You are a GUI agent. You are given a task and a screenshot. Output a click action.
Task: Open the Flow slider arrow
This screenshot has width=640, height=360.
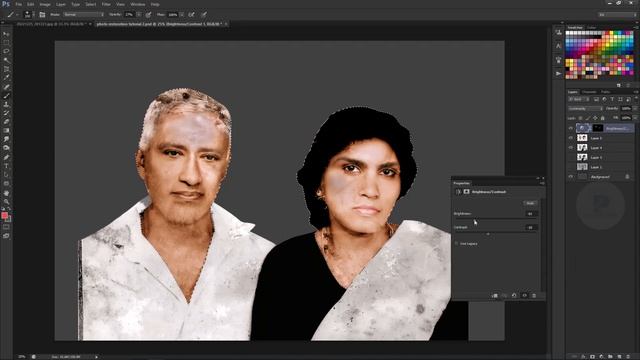point(182,15)
